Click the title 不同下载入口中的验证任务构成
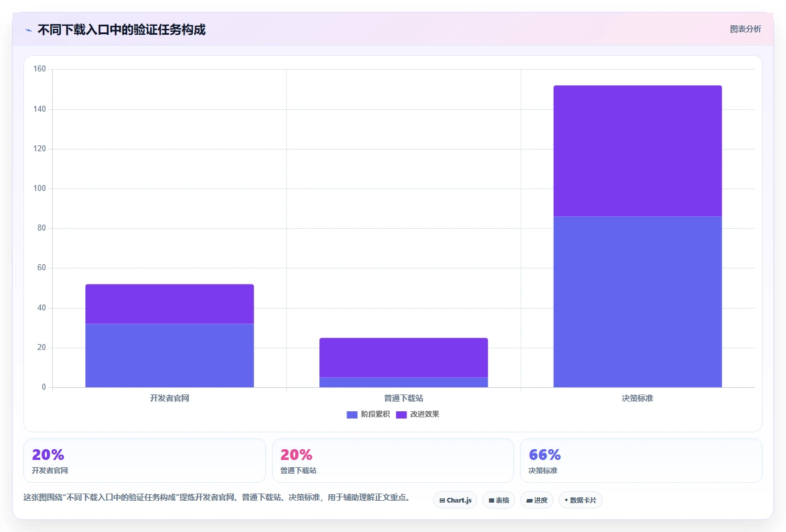Image resolution: width=786 pixels, height=532 pixels. click(x=122, y=29)
